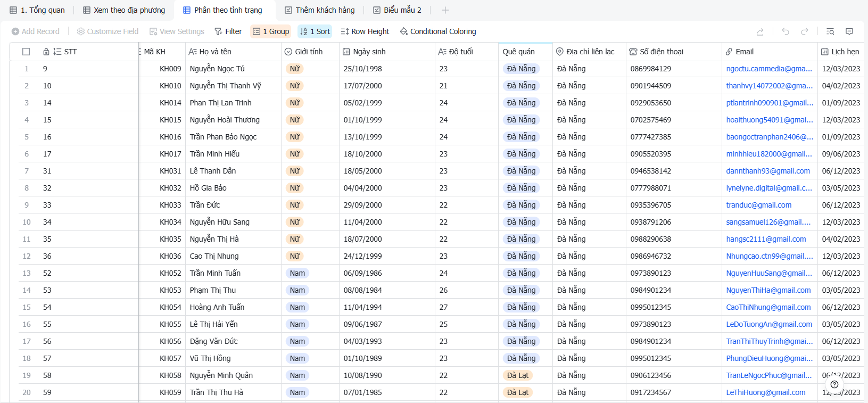The image size is (868, 403).
Task: Click the Quê quán column header
Action: 525,52
